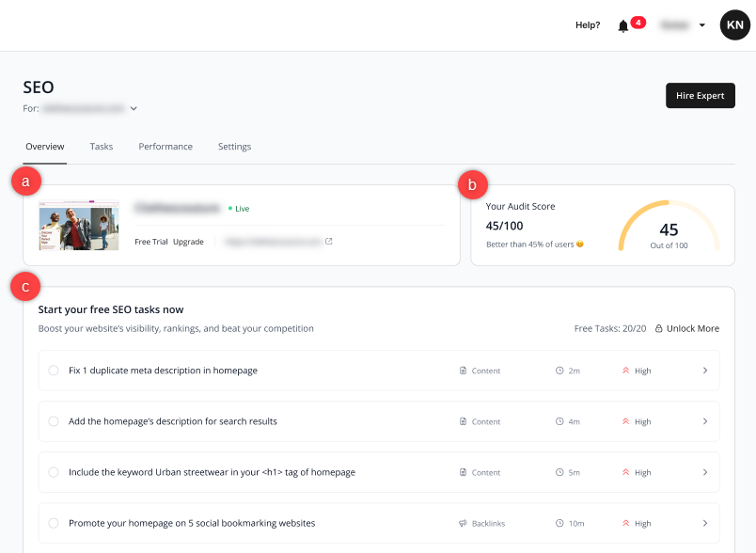
Task: Click the 10m time estimate
Action: 576,523
